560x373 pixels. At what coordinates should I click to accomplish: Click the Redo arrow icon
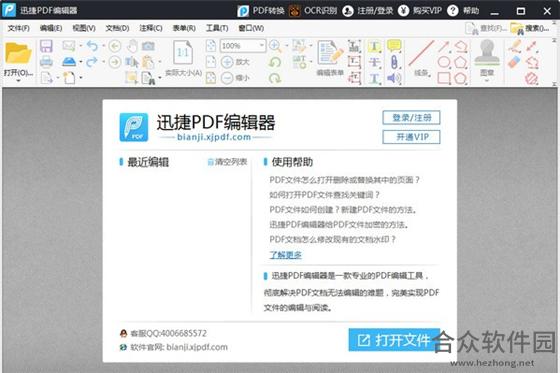(x=92, y=62)
